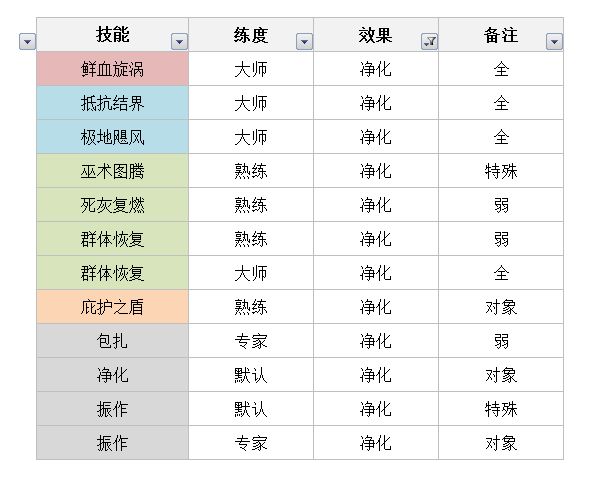The height and width of the screenshot is (479, 613).
Task: Open the 练度 column filter dropdown
Action: [304, 42]
